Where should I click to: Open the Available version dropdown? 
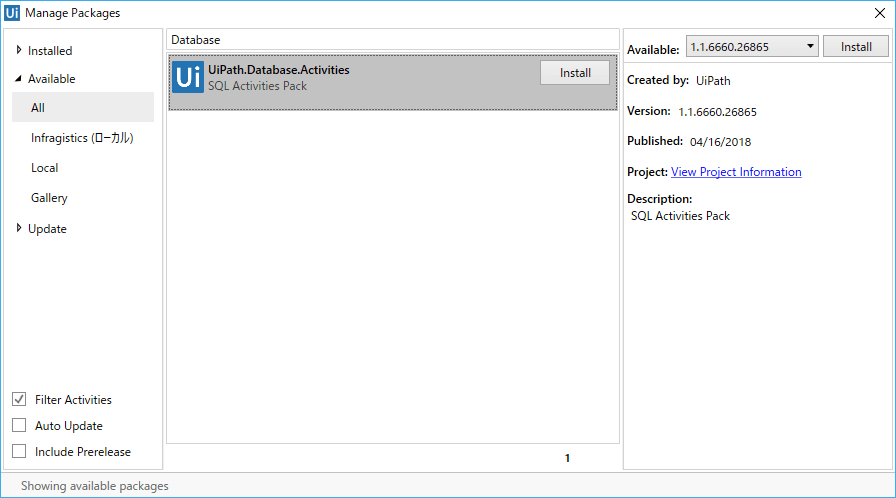752,46
